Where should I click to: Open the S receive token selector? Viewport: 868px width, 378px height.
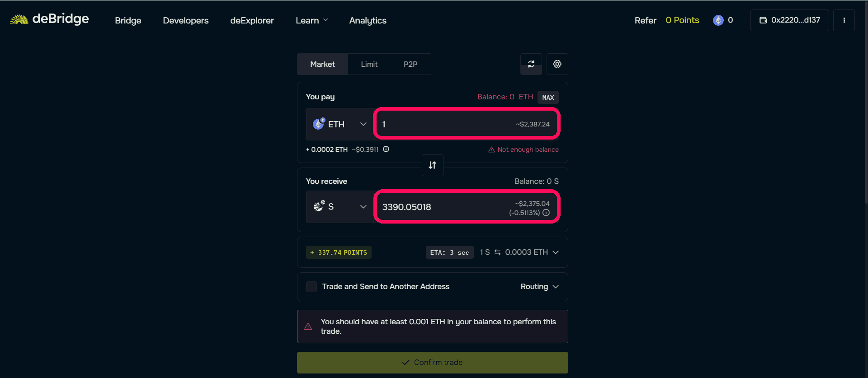(340, 207)
